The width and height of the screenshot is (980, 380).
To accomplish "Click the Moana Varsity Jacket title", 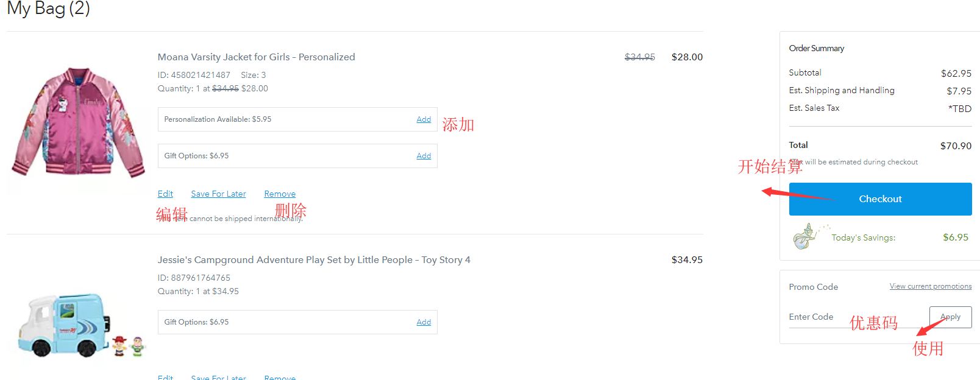I will point(256,57).
